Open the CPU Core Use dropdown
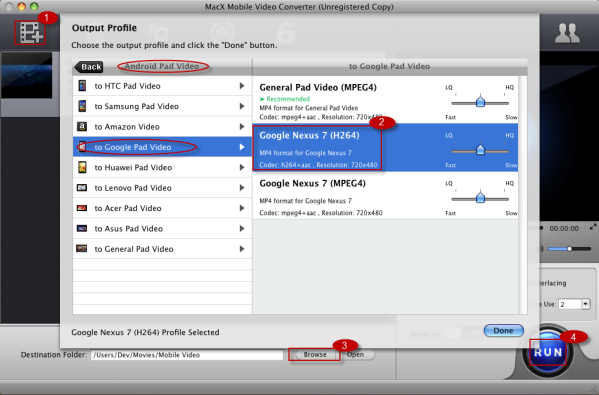Viewport: 599px width, 395px height. click(x=586, y=304)
